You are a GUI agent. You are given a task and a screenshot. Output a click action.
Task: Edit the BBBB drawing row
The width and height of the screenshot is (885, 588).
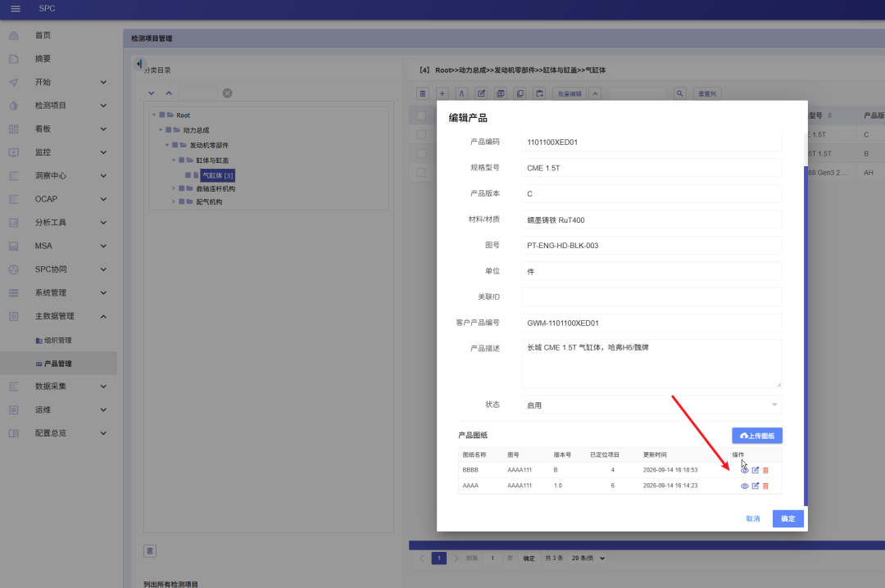pyautogui.click(x=756, y=470)
